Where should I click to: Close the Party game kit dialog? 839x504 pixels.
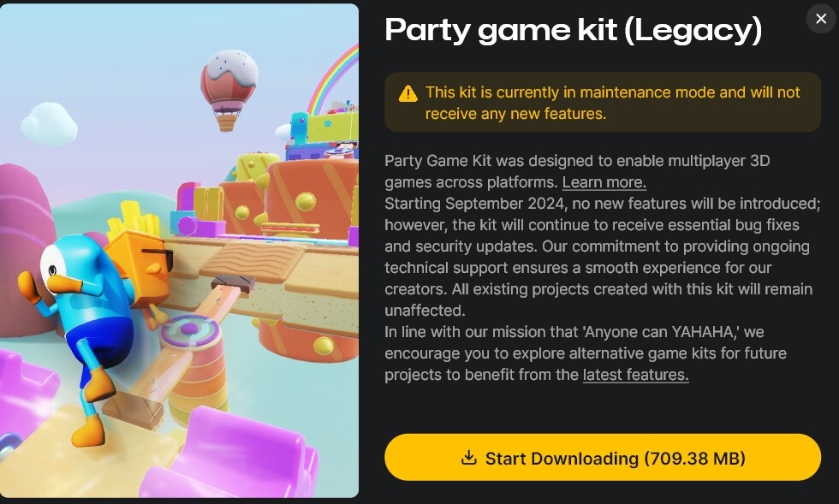pos(821,19)
